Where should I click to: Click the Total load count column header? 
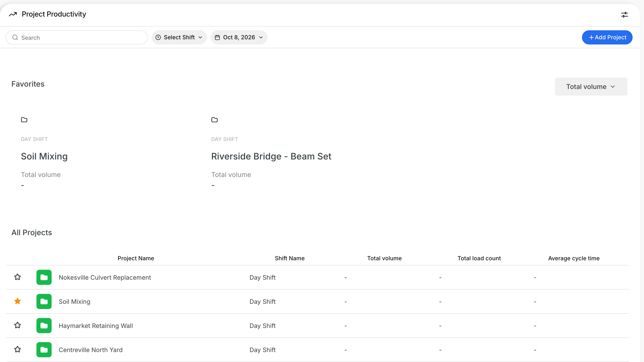[x=479, y=258]
